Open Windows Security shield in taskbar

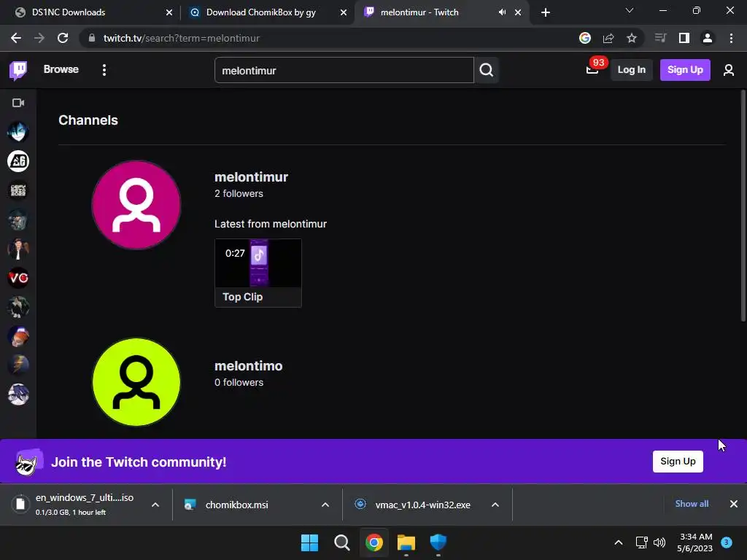[x=438, y=542]
